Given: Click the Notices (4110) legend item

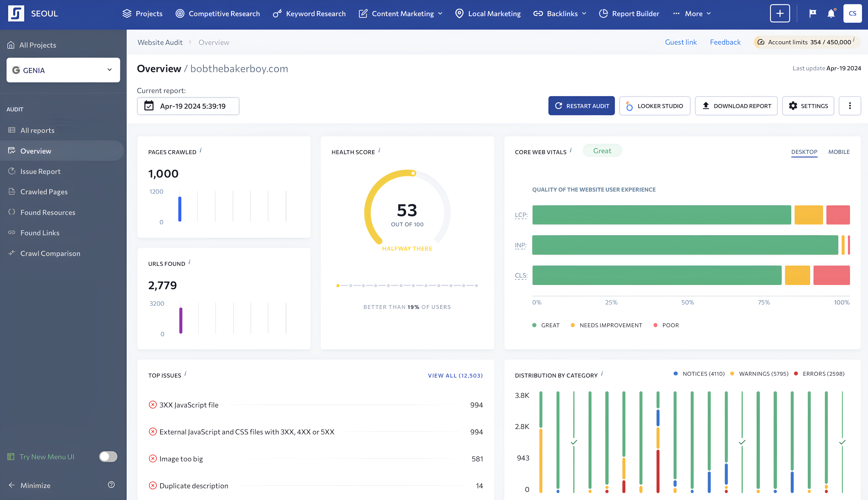Looking at the screenshot, I should (699, 374).
